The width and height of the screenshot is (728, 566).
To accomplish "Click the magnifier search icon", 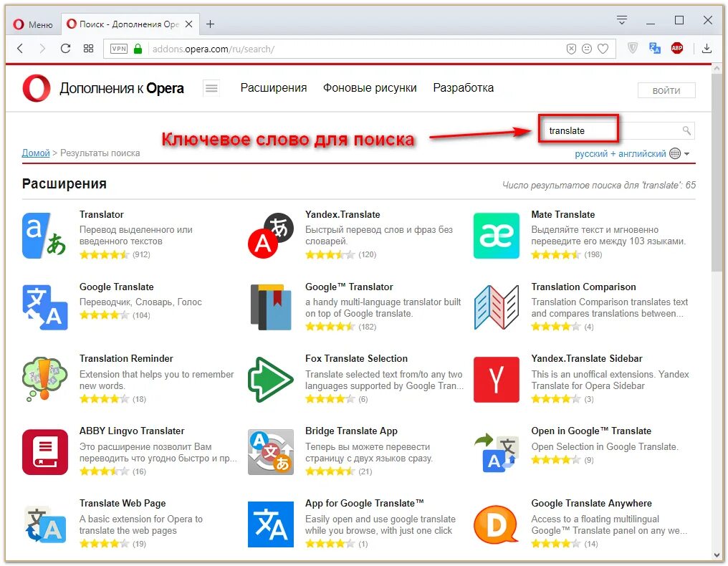I will (686, 130).
